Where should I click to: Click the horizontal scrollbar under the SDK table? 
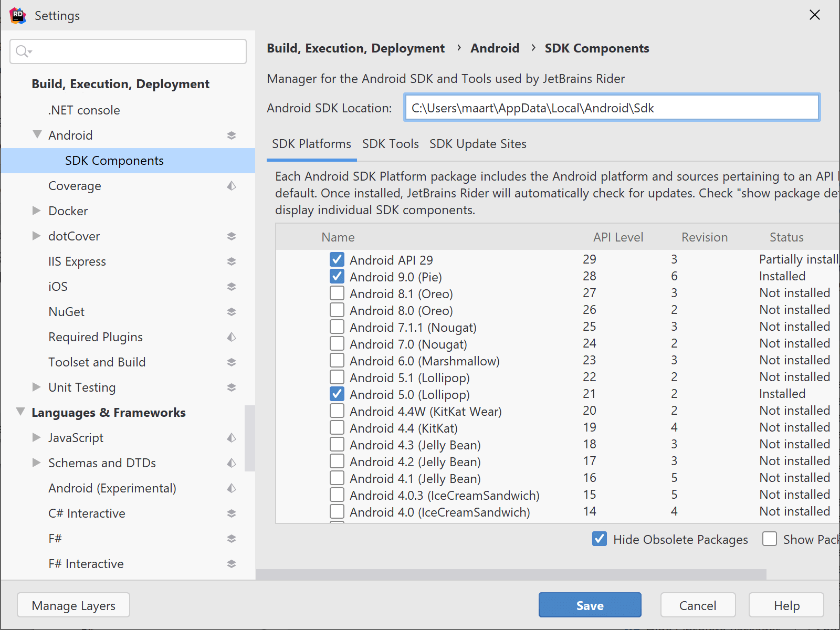[511, 574]
